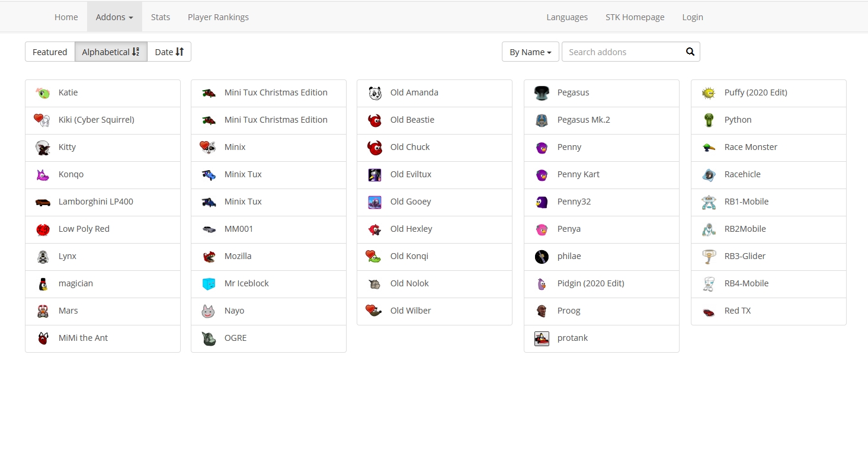The height and width of the screenshot is (476, 868).
Task: Open the By Name filter dropdown
Action: (530, 52)
